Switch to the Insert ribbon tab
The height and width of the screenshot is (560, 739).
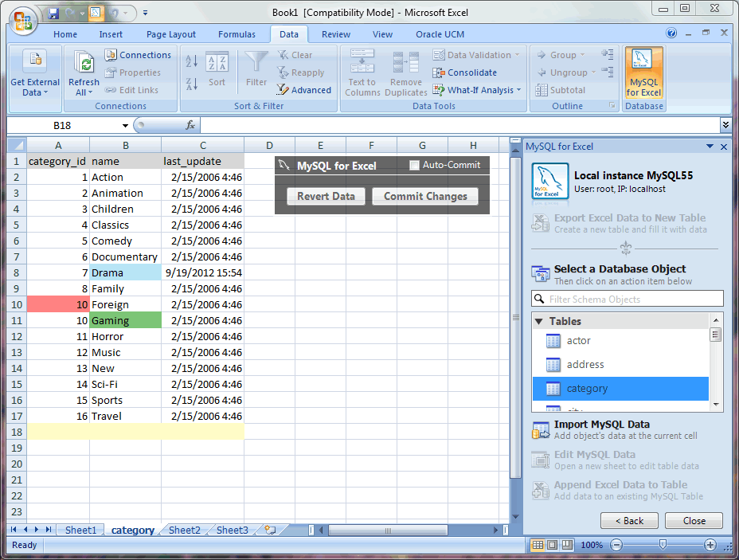[x=111, y=34]
